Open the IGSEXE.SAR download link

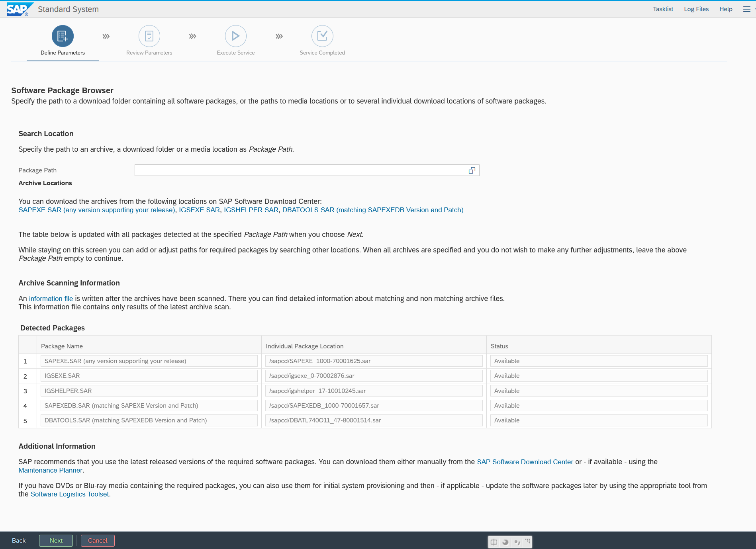(199, 210)
